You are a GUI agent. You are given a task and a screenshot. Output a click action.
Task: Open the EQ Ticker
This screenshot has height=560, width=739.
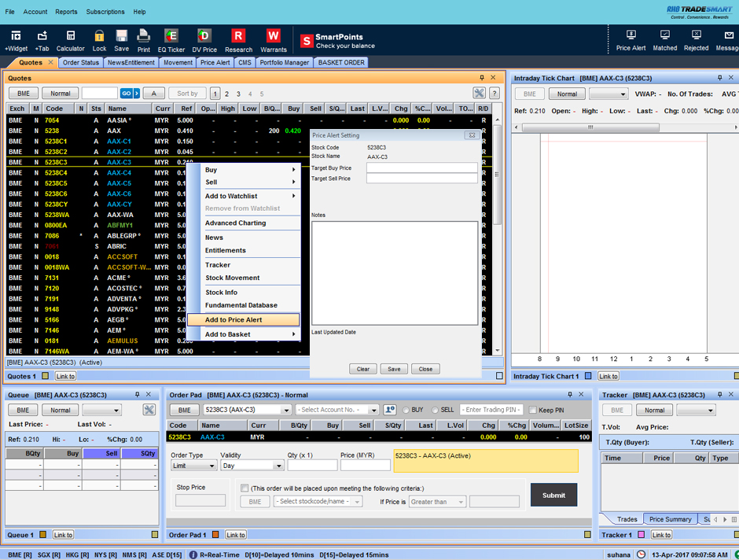[171, 41]
